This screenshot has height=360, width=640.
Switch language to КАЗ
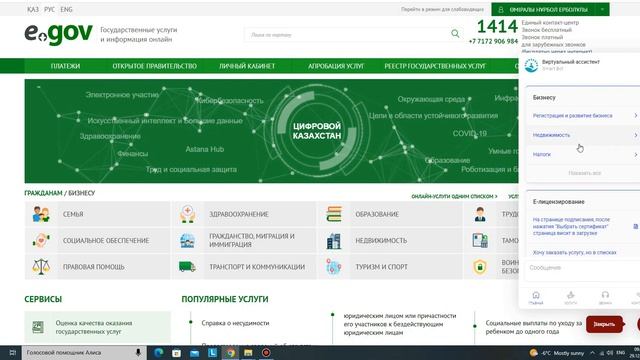[x=33, y=9]
